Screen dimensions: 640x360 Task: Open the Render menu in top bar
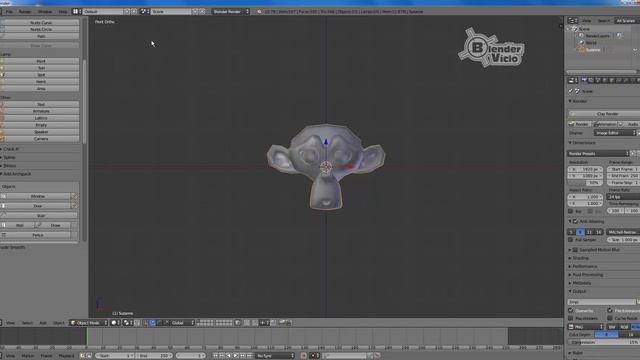(x=25, y=12)
